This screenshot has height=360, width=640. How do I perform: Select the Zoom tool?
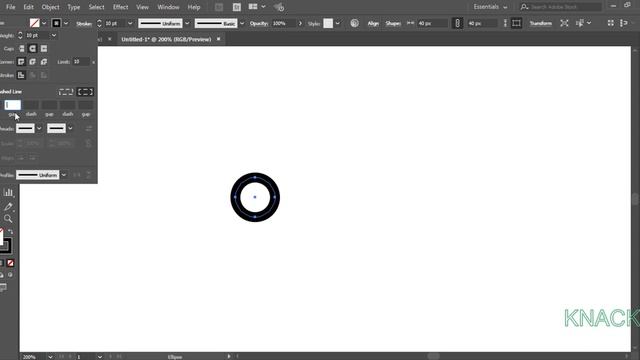click(x=8, y=219)
